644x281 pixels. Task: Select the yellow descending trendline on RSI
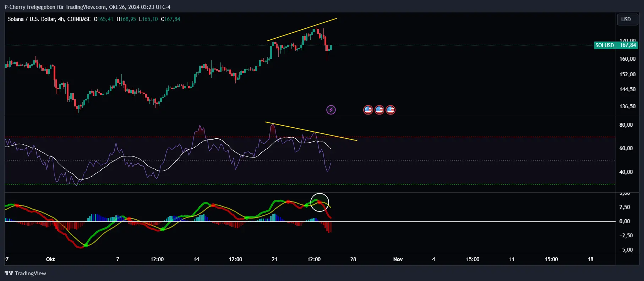(311, 131)
